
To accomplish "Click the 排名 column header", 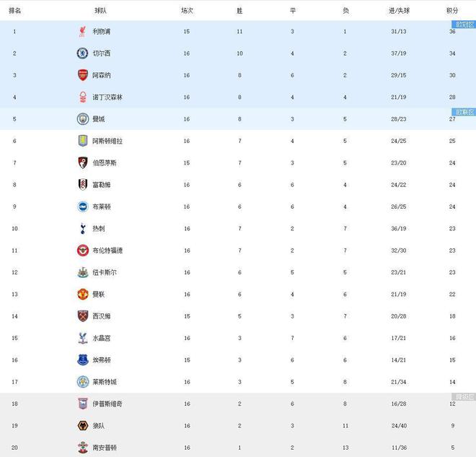I will (x=14, y=11).
